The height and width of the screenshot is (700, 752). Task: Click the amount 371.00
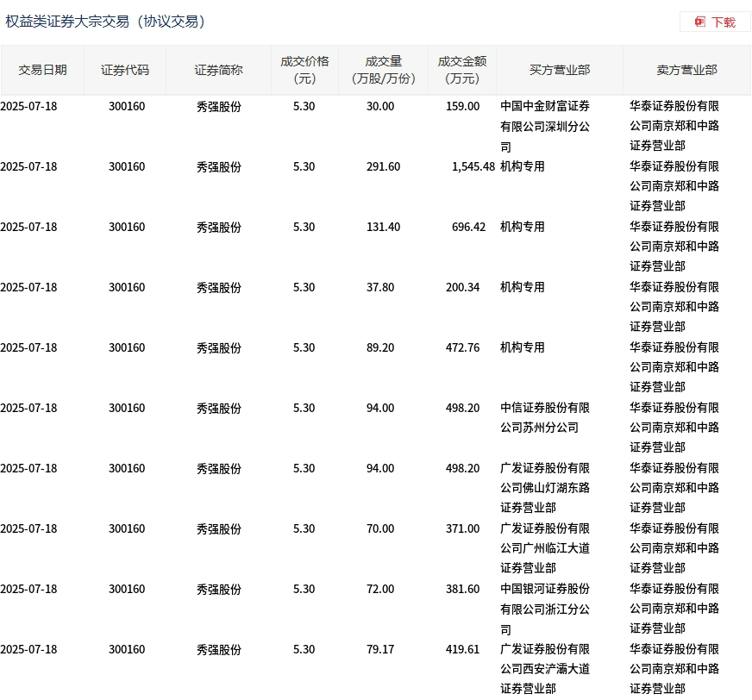pyautogui.click(x=462, y=528)
